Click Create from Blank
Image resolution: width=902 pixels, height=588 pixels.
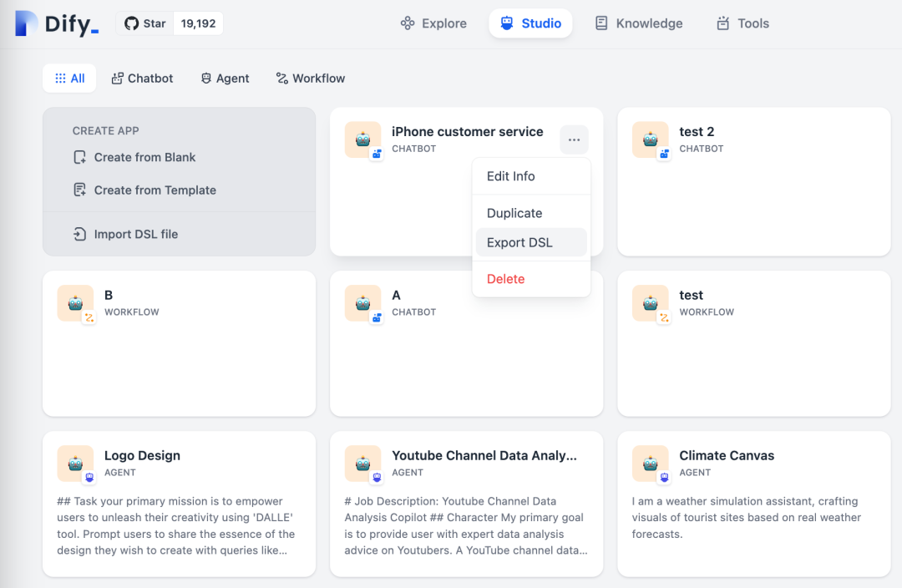144,157
